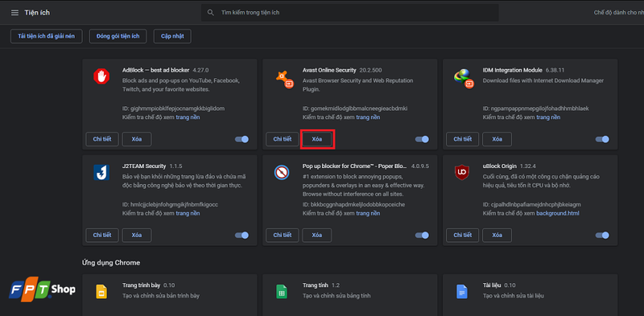Toggle off J2TEAM Security extension
Image resolution: width=644 pixels, height=316 pixels.
click(242, 235)
